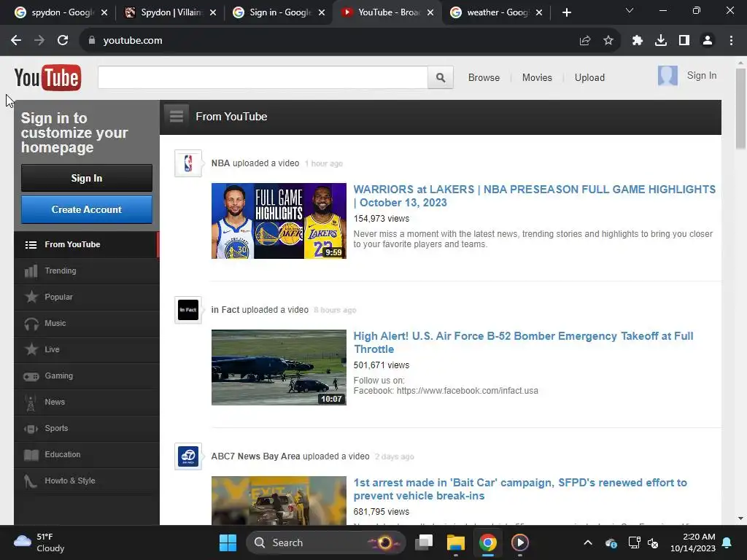The width and height of the screenshot is (747, 560).
Task: Open the NBA channel avatar
Action: [x=188, y=163]
